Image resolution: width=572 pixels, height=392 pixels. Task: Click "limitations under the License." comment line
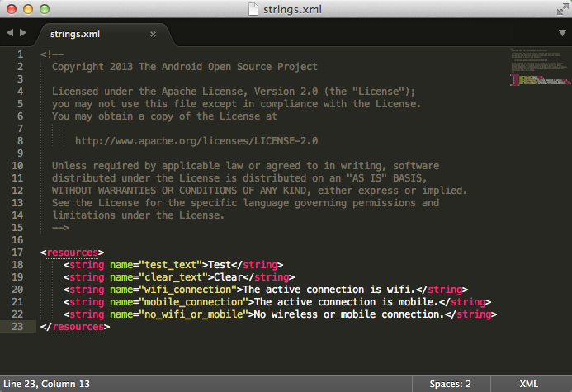(139, 215)
